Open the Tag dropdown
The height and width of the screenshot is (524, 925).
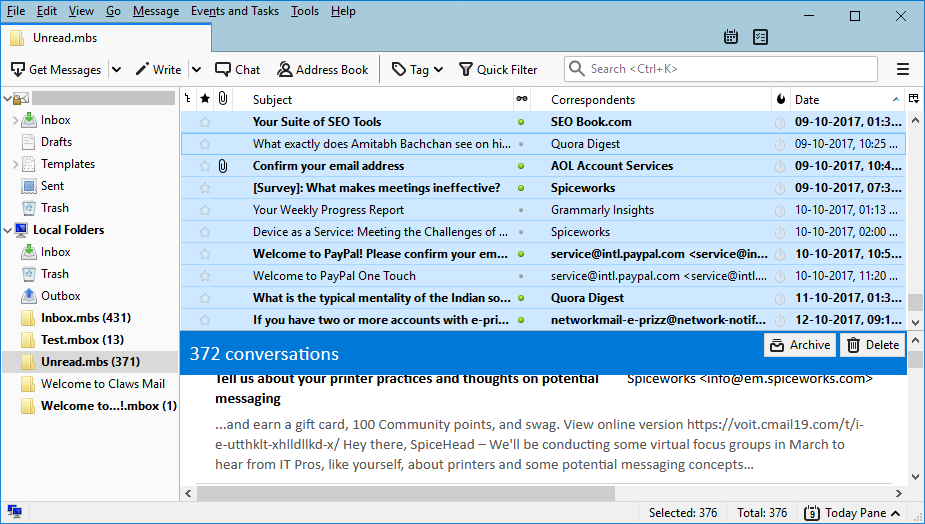click(x=417, y=70)
